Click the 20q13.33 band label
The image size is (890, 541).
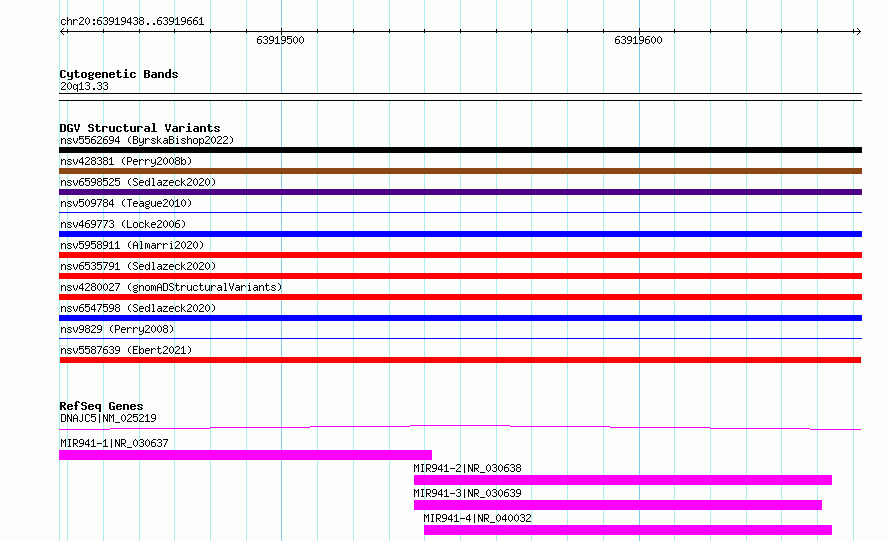84,86
